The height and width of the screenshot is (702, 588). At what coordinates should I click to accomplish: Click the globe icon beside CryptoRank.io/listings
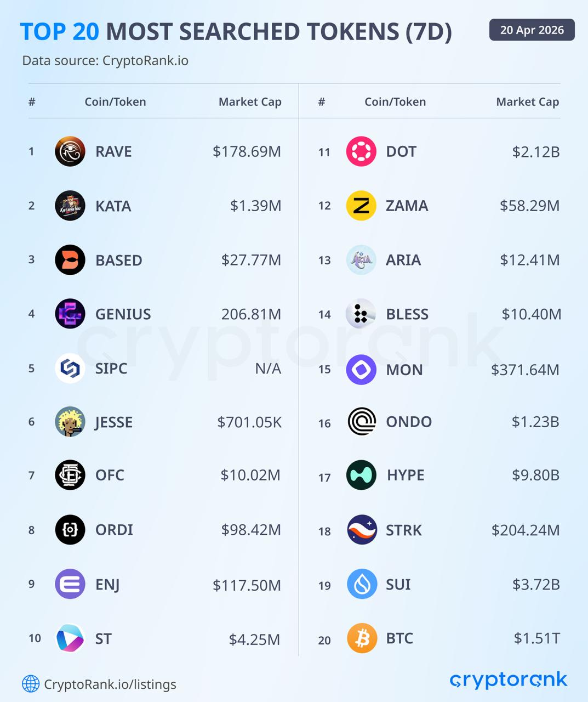31,684
